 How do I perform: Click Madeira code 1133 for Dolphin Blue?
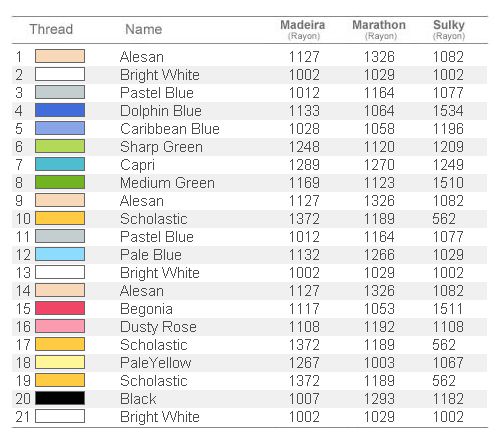304,111
